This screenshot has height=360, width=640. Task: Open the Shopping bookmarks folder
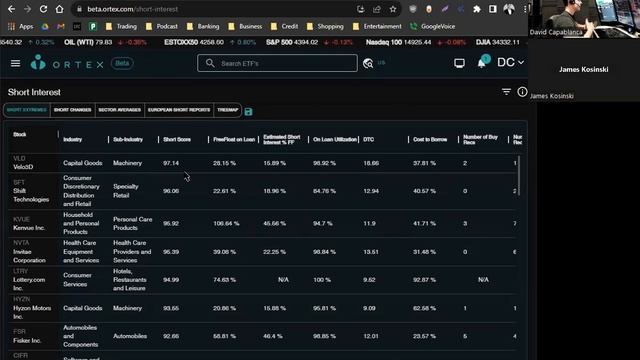click(325, 27)
